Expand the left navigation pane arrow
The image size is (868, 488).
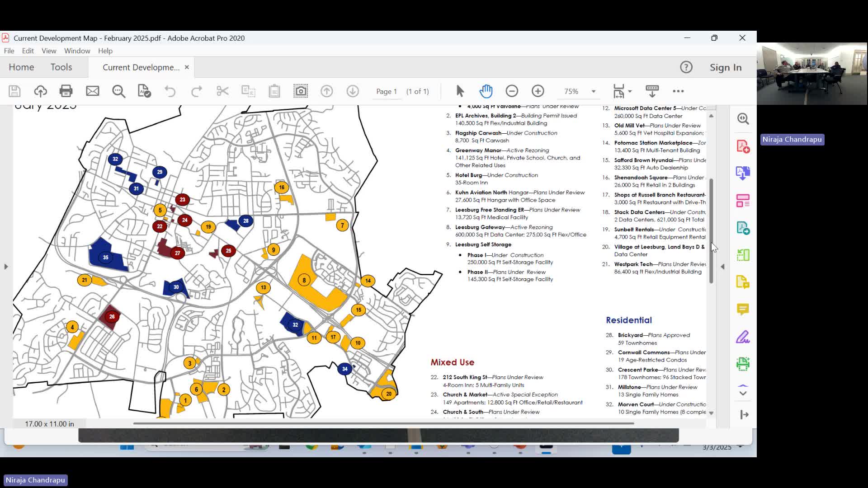coord(6,267)
